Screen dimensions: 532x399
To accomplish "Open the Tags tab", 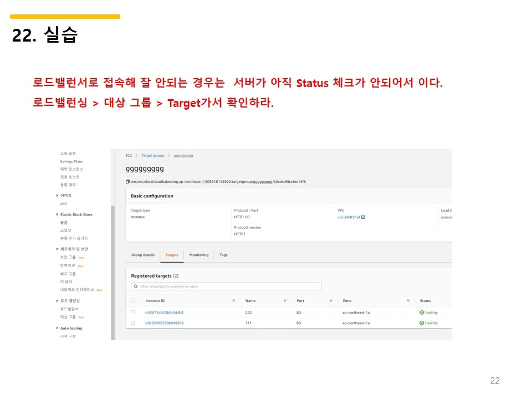I will [223, 255].
